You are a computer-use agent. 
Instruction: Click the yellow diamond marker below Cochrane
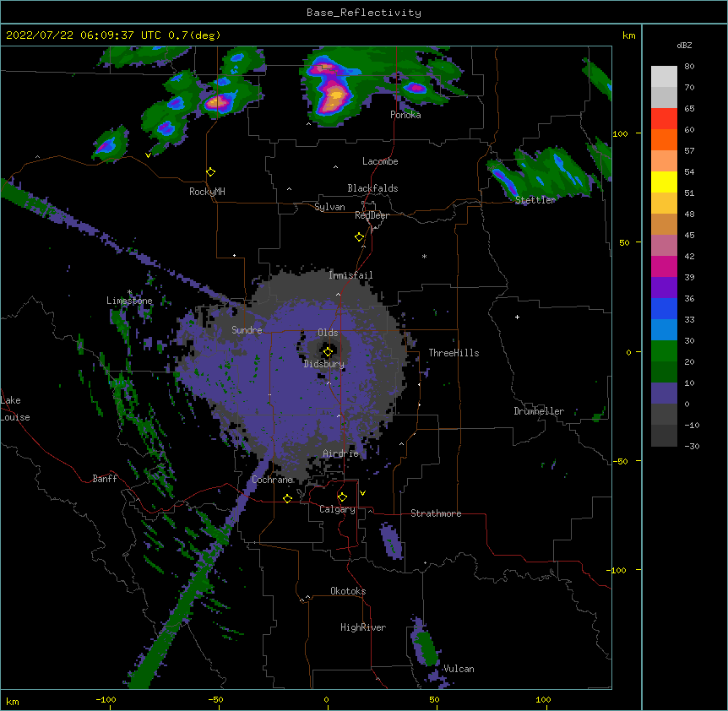pos(287,498)
